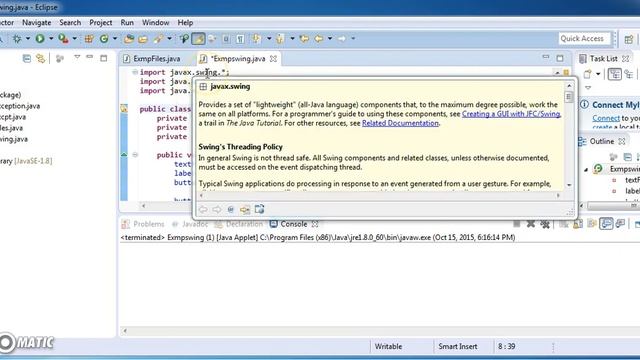Toggle Link with Editor in Package Explorer

40,58
